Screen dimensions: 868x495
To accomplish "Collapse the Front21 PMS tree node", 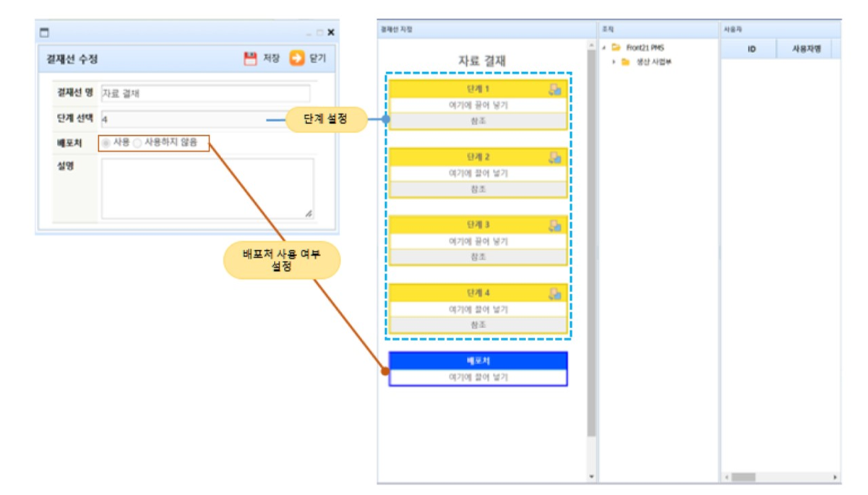I will [604, 48].
